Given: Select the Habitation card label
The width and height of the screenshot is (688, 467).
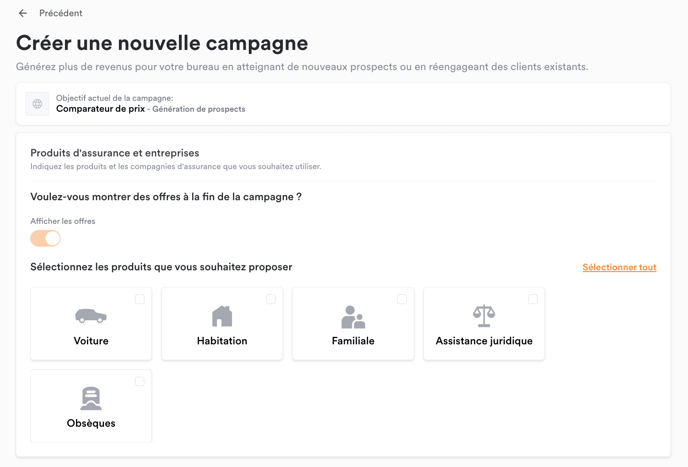Looking at the screenshot, I should click(x=222, y=341).
